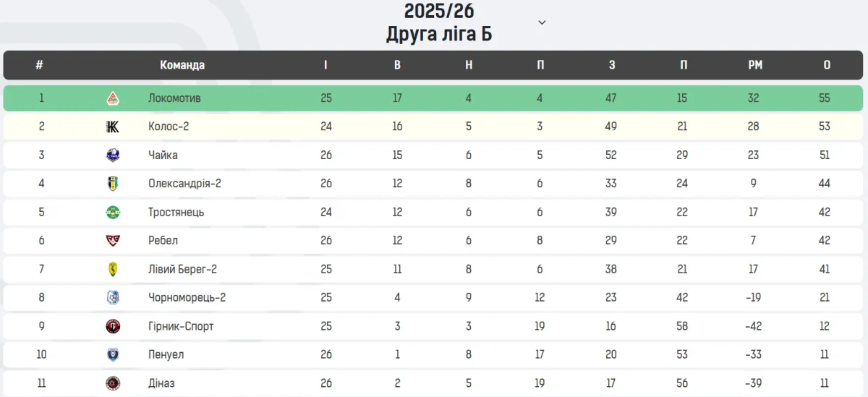Click the Олександрія-2 team crest
868x397 pixels.
pos(113,184)
